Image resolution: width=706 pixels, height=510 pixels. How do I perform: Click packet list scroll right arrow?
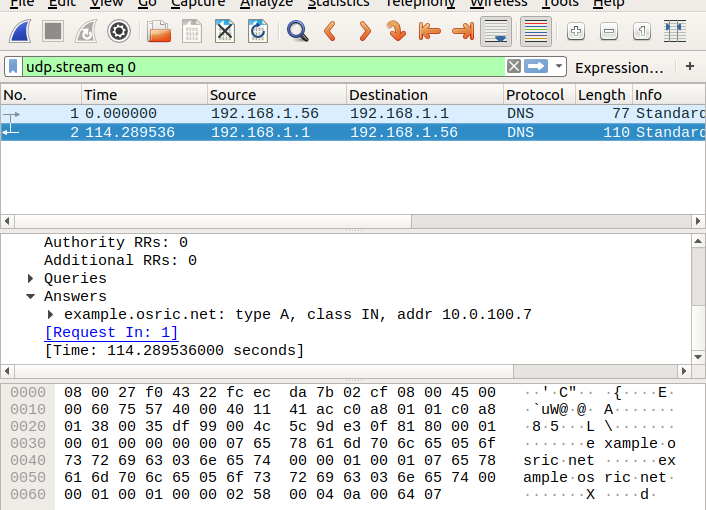[x=698, y=221]
